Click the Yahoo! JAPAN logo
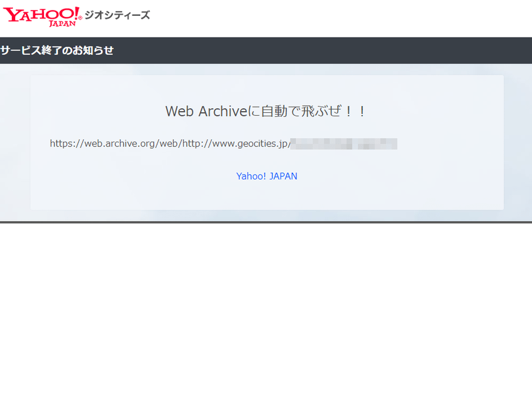 coord(42,16)
